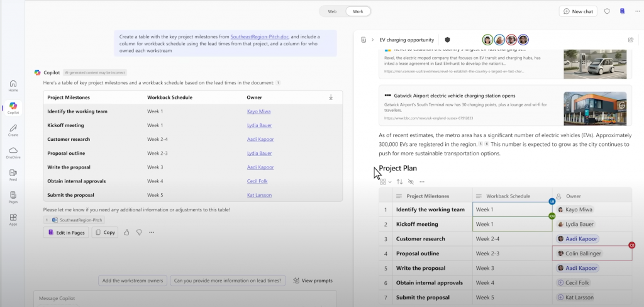
Task: Give thumbs up to the response
Action: point(126,232)
